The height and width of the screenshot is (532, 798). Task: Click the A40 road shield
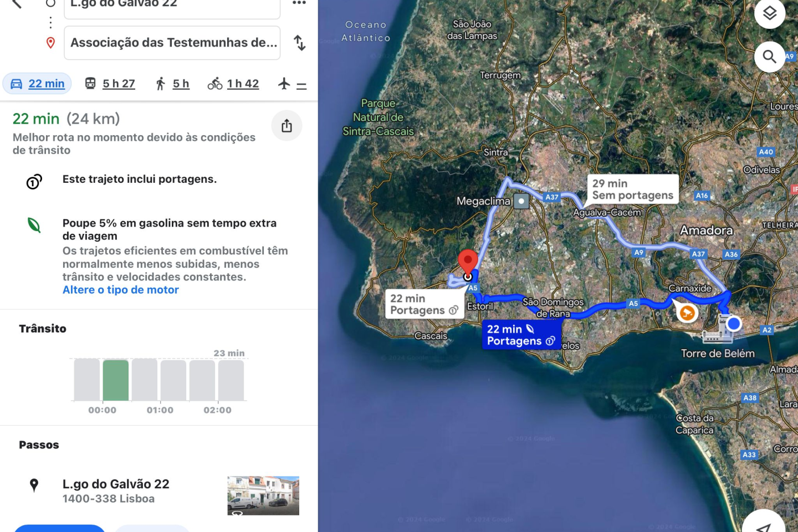(766, 152)
